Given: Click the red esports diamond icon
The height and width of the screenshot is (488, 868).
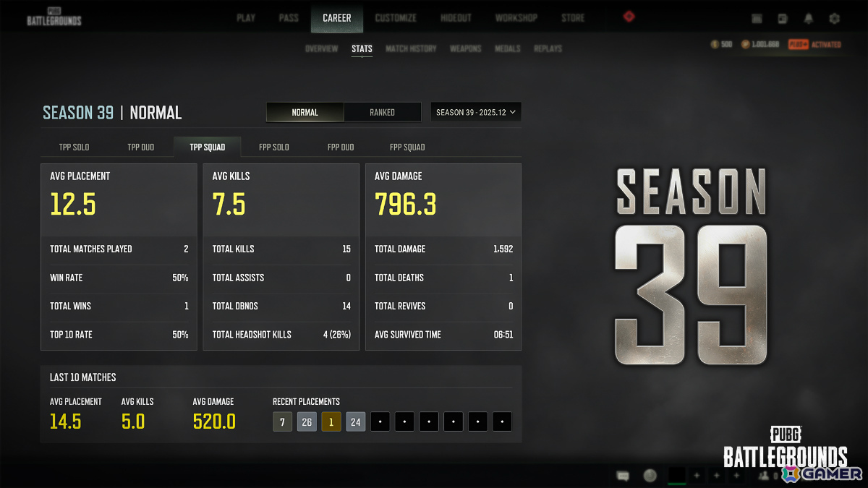Looking at the screenshot, I should click(629, 17).
